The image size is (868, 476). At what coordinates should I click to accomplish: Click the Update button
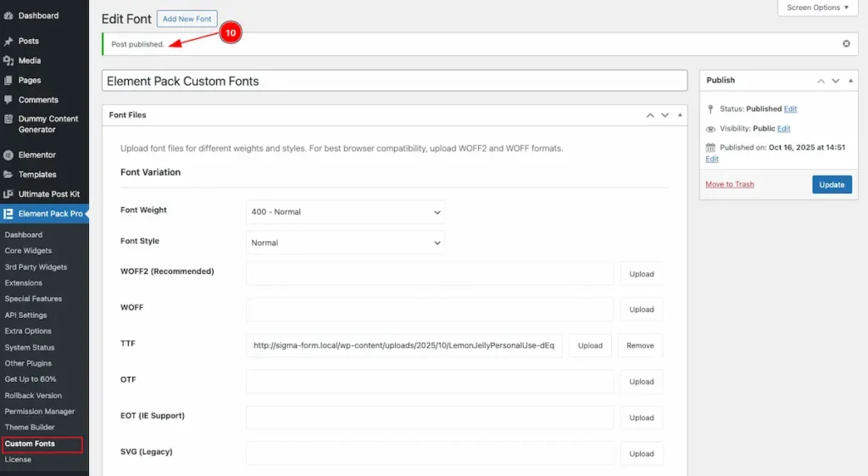pos(832,184)
